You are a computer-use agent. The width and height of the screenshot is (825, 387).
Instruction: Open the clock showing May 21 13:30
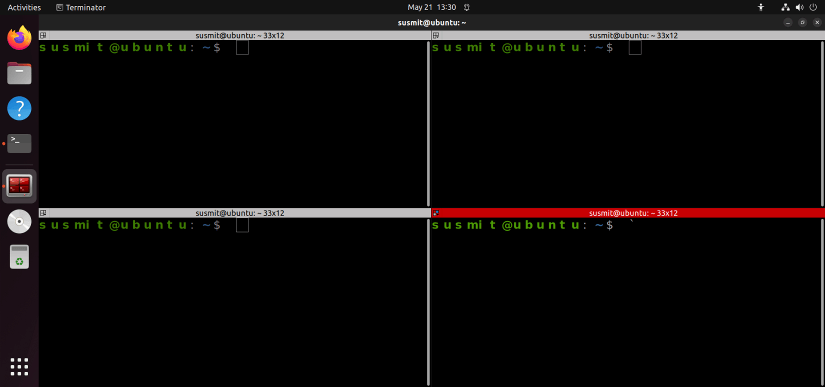point(431,7)
